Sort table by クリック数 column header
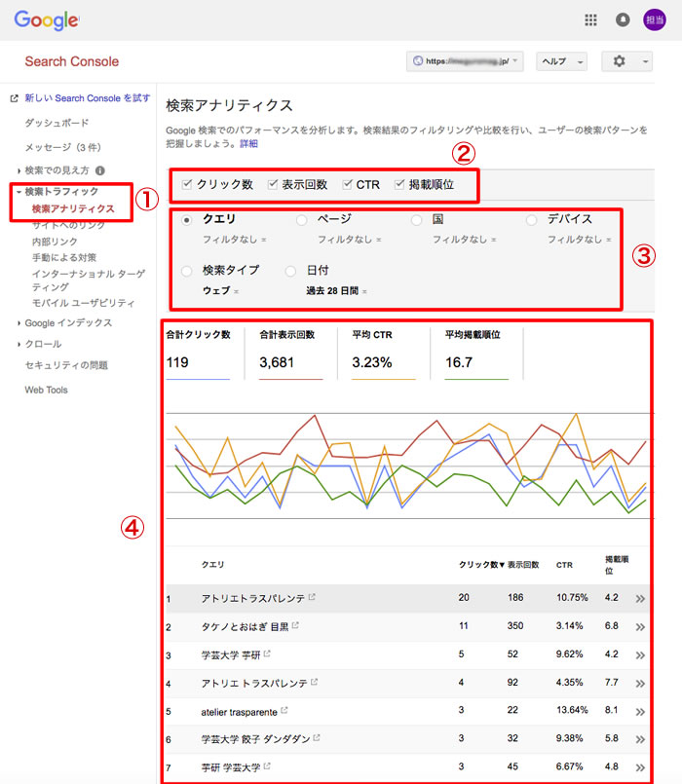Viewport: 682px width, 784px height. tap(480, 565)
